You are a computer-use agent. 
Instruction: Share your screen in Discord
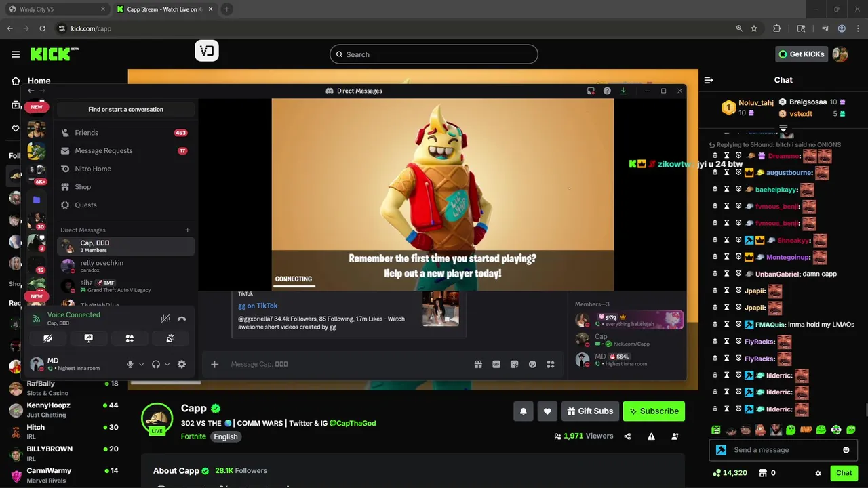coord(88,338)
